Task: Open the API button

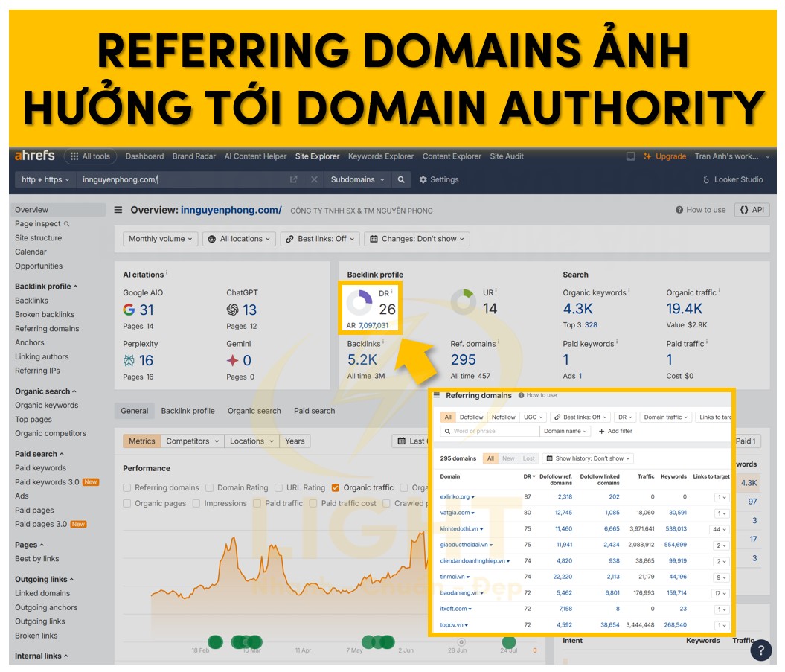Action: coord(752,210)
